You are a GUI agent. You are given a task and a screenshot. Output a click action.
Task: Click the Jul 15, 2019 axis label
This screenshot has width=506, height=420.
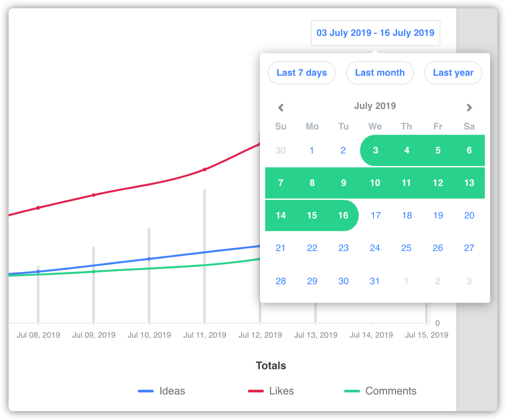(x=426, y=335)
